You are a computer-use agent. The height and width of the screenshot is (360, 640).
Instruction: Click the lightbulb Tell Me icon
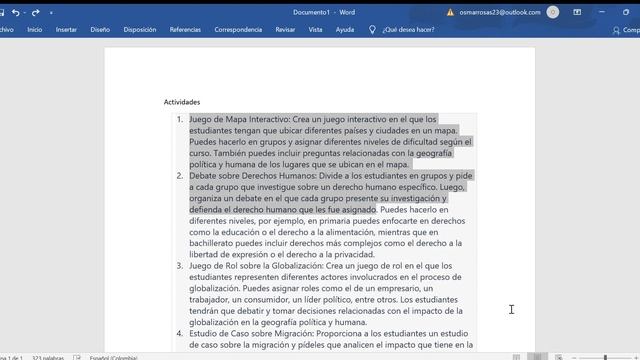(x=372, y=29)
